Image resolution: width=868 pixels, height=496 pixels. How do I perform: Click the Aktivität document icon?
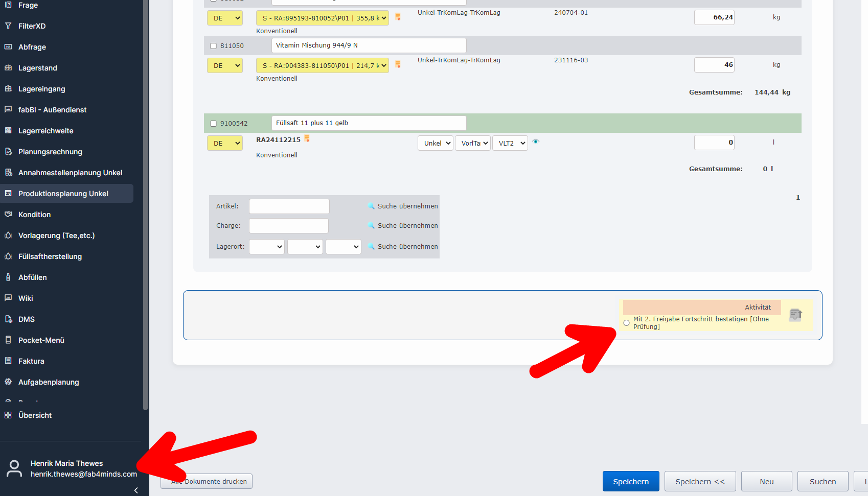[x=795, y=315]
